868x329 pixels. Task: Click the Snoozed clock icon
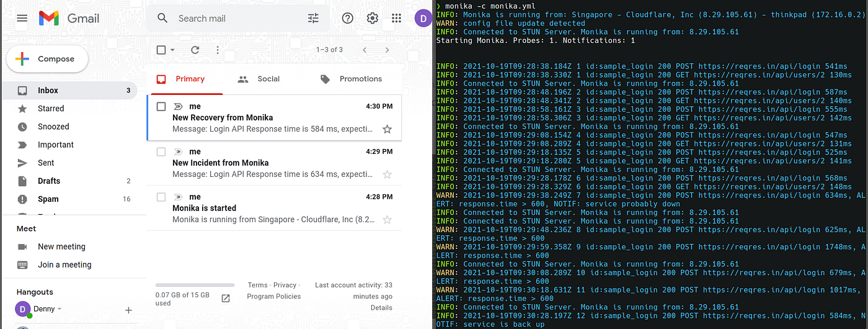pyautogui.click(x=22, y=126)
